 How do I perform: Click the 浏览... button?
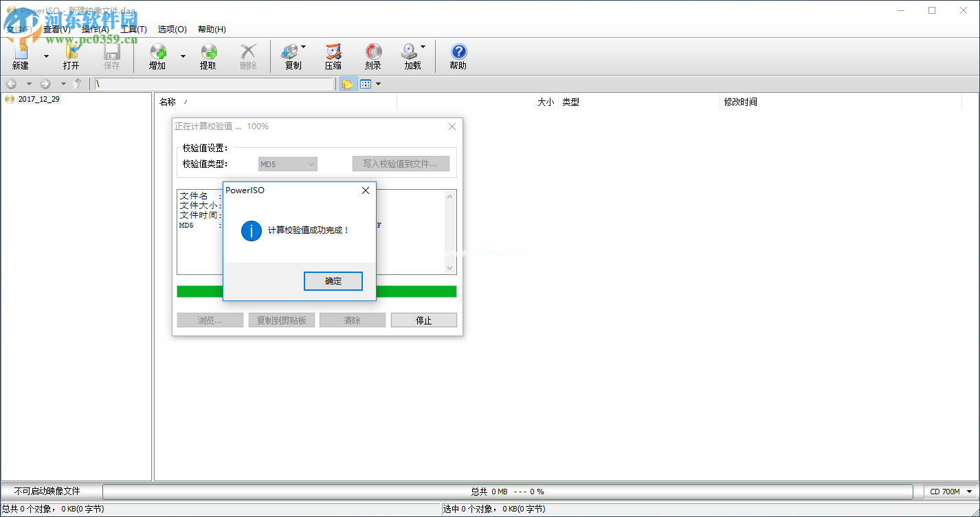210,320
